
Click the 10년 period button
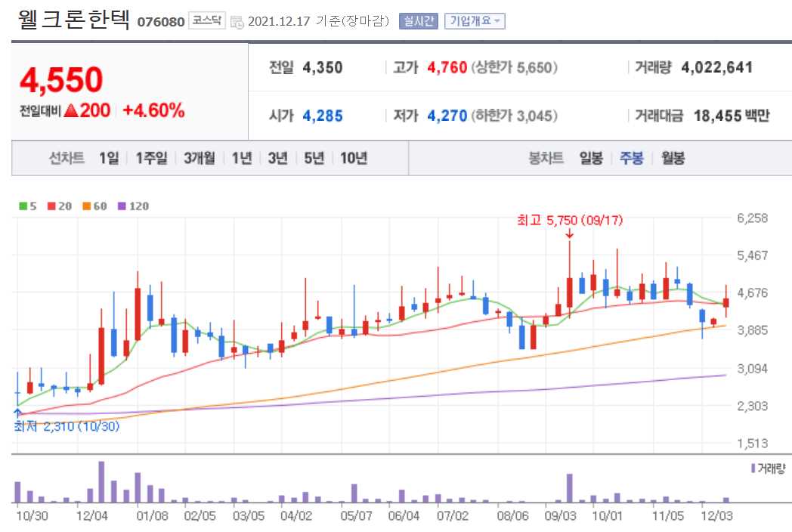350,158
